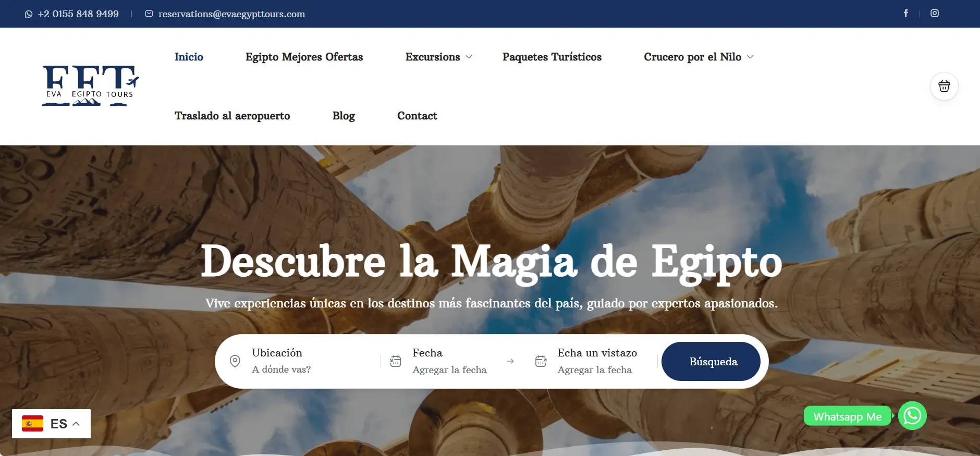Image resolution: width=980 pixels, height=456 pixels.
Task: Open the Instagram profile icon
Action: pyautogui.click(x=935, y=14)
